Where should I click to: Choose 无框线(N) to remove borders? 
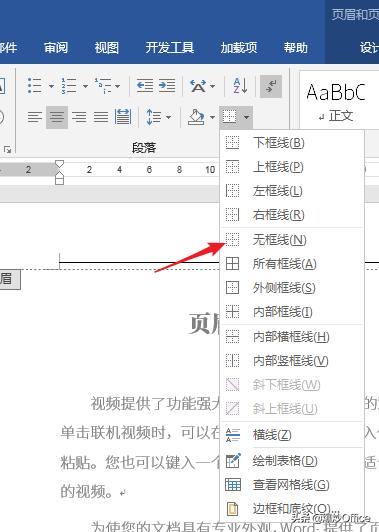pos(292,240)
